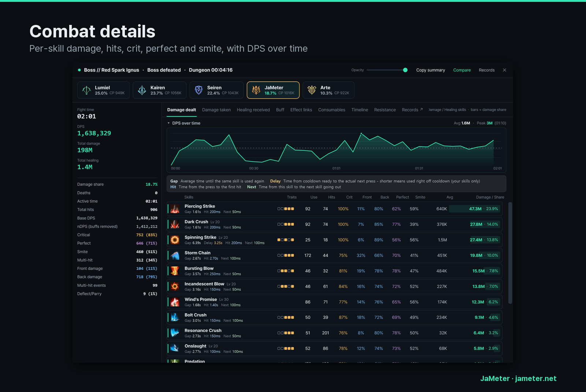Click Arte's class icon
Viewport: 586px width, 392px height.
(312, 90)
